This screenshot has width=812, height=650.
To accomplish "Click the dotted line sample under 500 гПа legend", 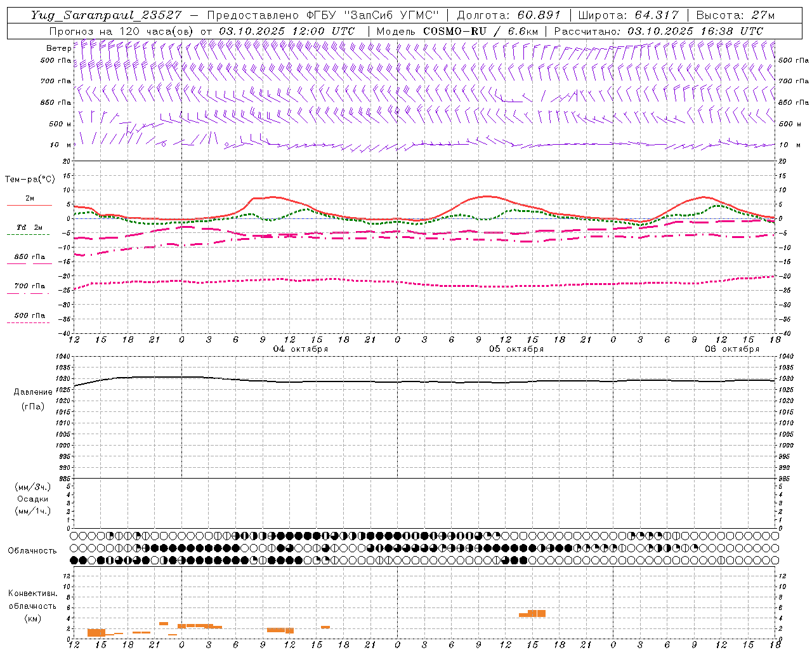I will click(28, 323).
